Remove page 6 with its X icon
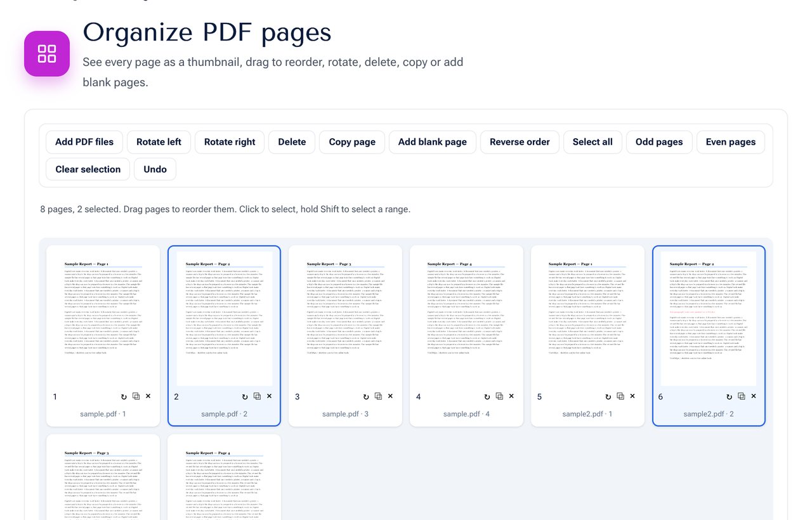The height and width of the screenshot is (520, 812). (x=754, y=396)
